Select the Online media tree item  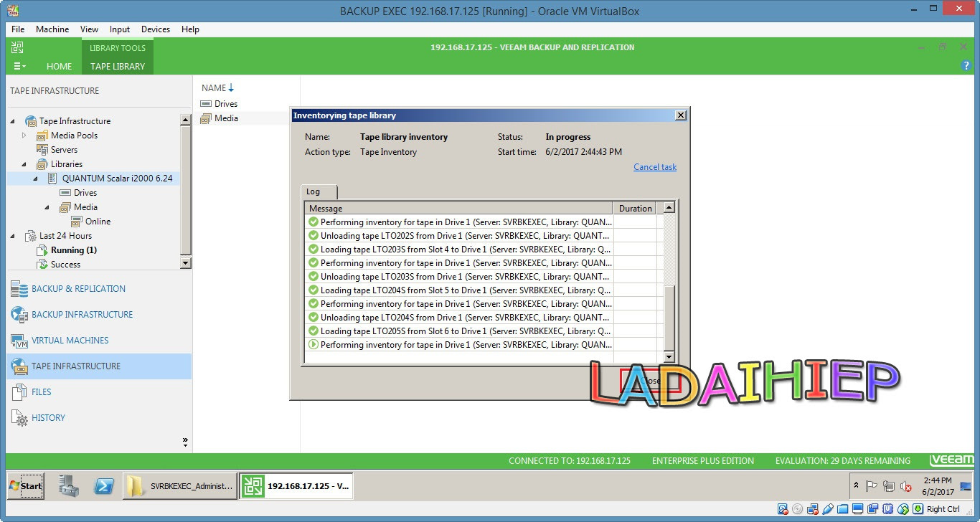pyautogui.click(x=98, y=222)
